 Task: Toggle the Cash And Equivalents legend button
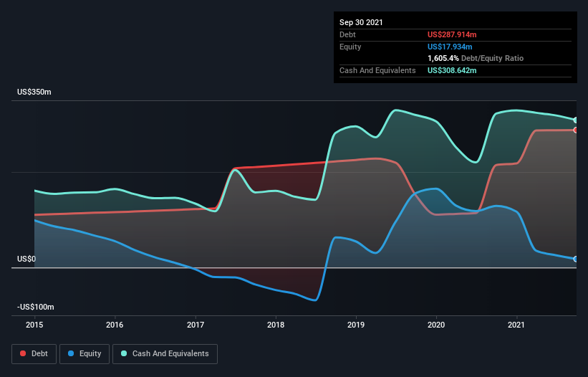[165, 354]
